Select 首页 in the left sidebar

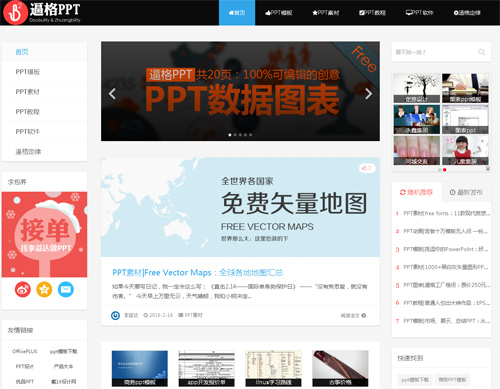click(44, 52)
